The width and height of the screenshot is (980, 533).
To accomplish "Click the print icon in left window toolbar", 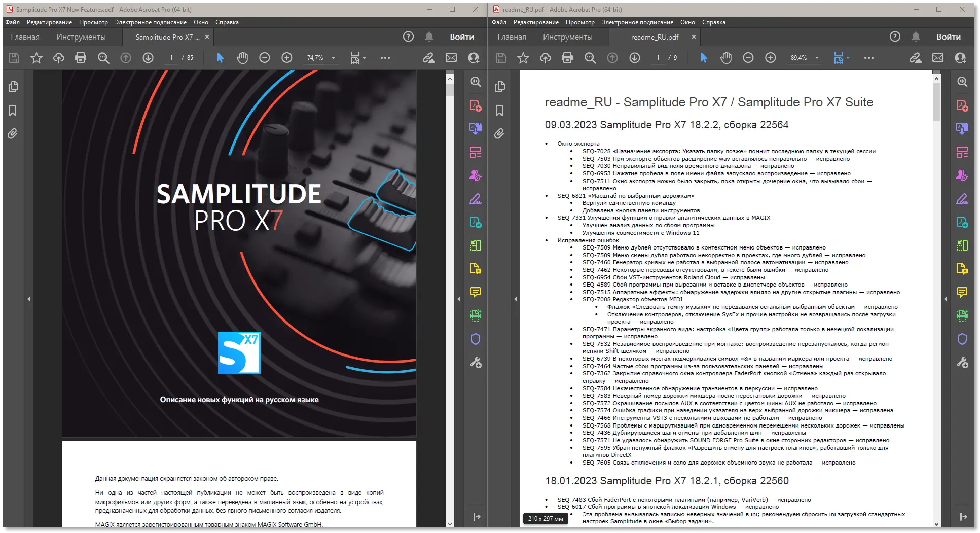I will point(81,58).
